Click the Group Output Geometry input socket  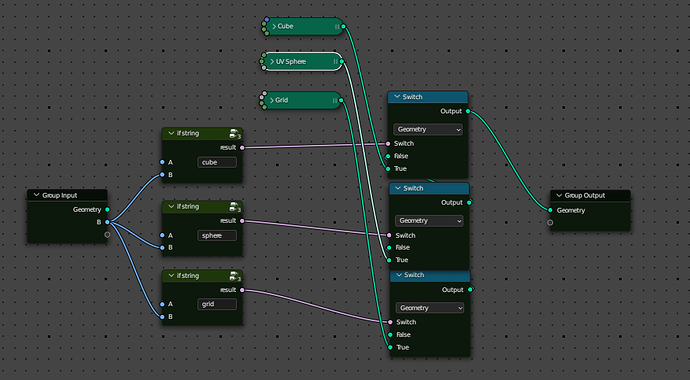pyautogui.click(x=550, y=210)
